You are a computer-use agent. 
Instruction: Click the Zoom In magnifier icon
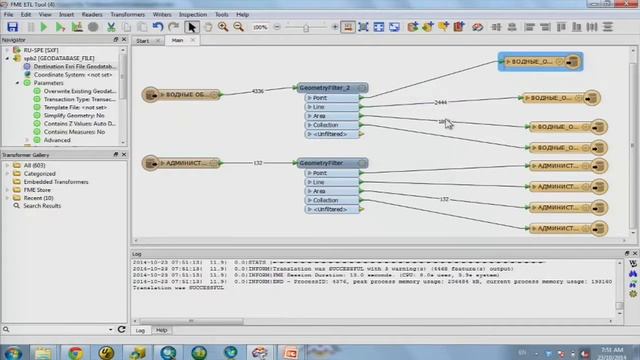[223, 27]
